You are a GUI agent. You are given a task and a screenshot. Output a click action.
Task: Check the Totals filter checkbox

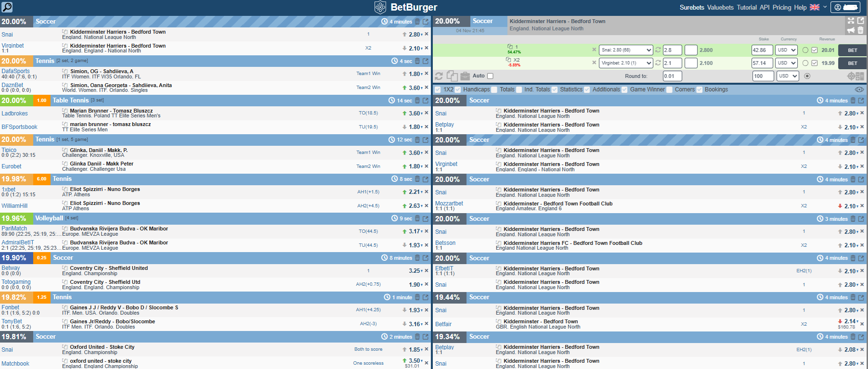(x=494, y=89)
